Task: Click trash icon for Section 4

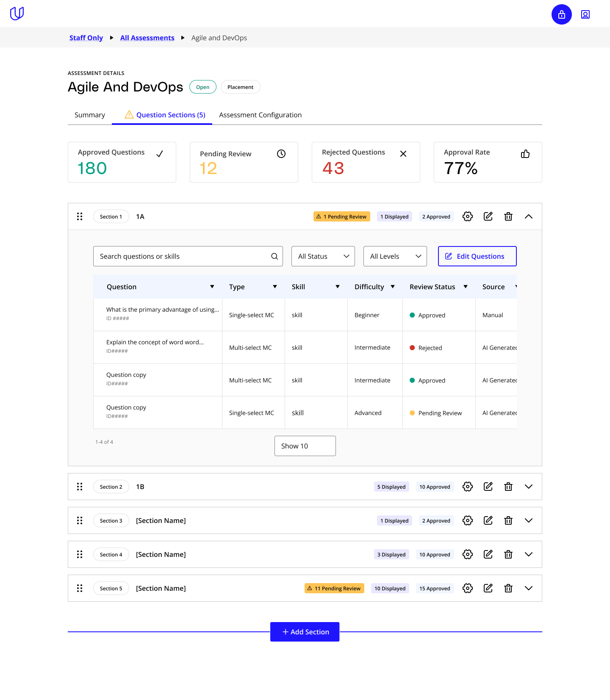Action: click(508, 554)
